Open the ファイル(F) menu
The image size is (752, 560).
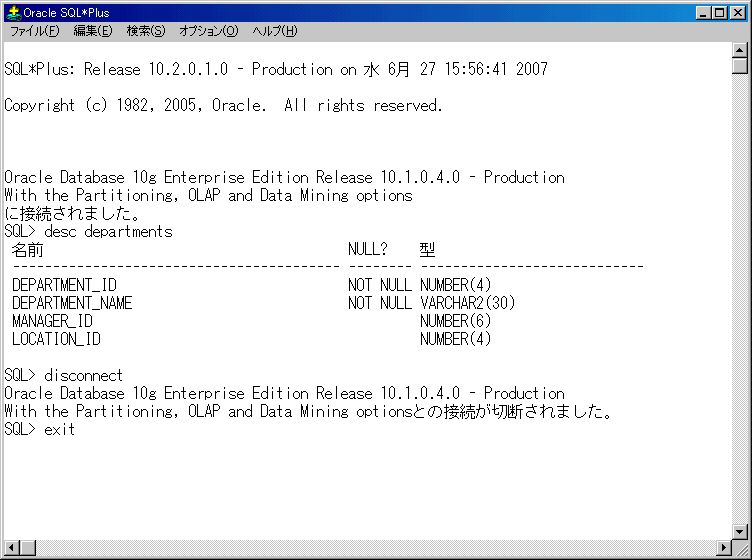point(35,31)
